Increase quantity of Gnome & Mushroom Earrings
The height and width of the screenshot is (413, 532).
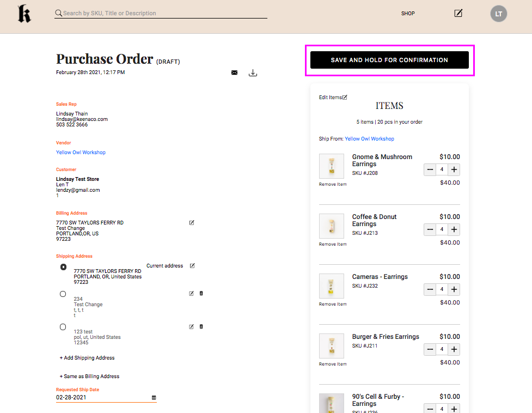tap(454, 169)
